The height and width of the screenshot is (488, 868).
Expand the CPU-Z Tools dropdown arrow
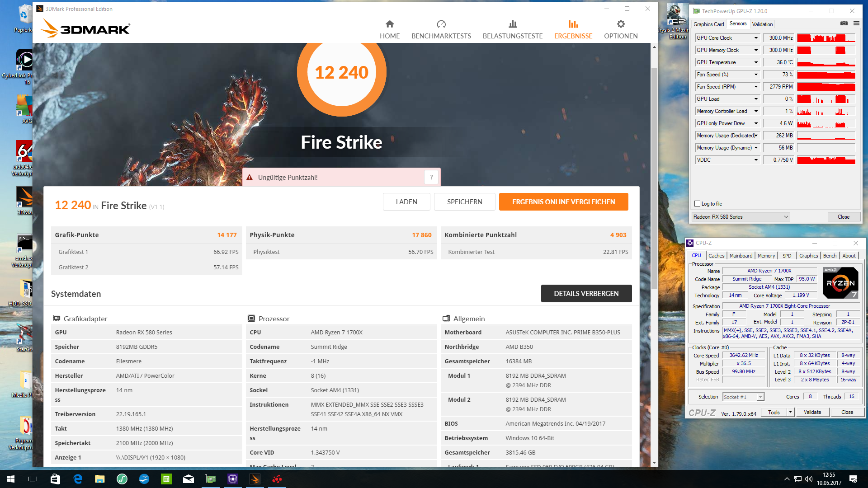click(790, 412)
